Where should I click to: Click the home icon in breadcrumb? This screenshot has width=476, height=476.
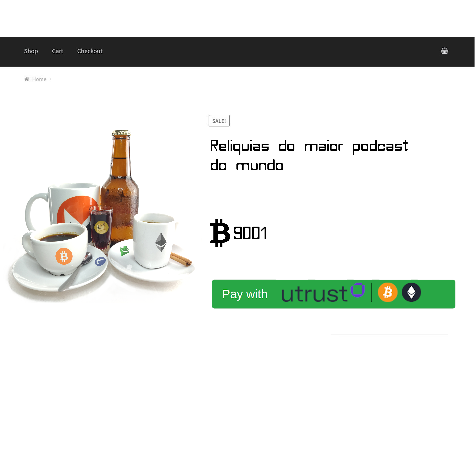coord(27,79)
